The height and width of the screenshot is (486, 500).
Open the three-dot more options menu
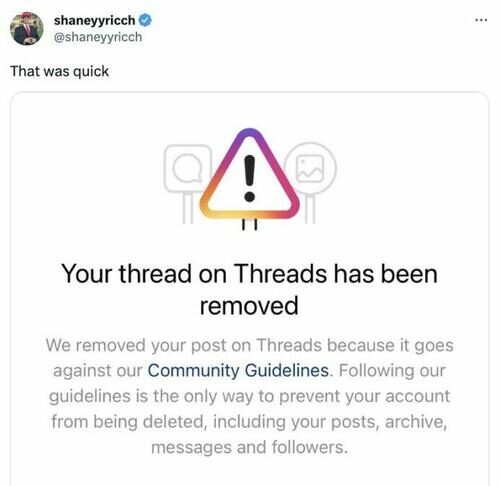point(481,21)
